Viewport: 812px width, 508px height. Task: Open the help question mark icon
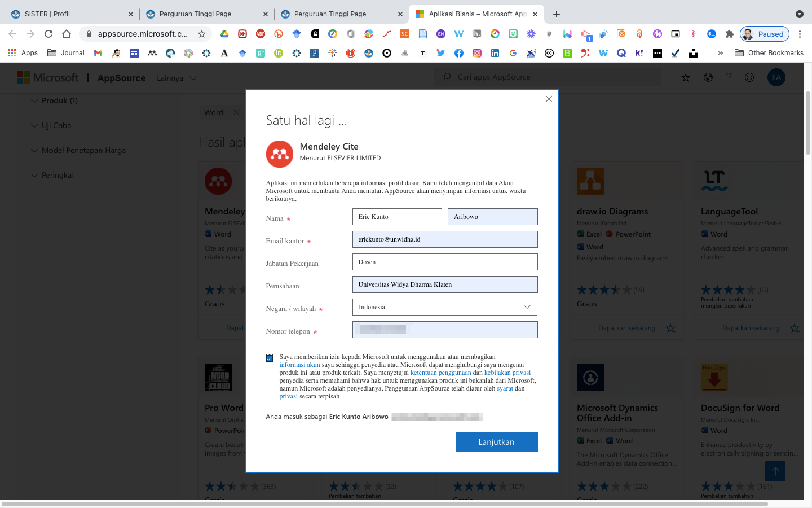click(729, 77)
